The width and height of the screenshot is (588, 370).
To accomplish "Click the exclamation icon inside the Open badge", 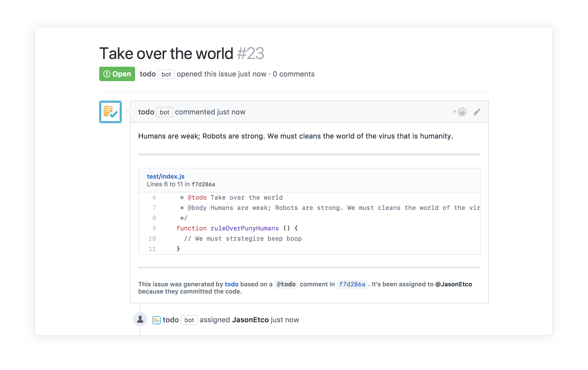I will click(x=107, y=74).
